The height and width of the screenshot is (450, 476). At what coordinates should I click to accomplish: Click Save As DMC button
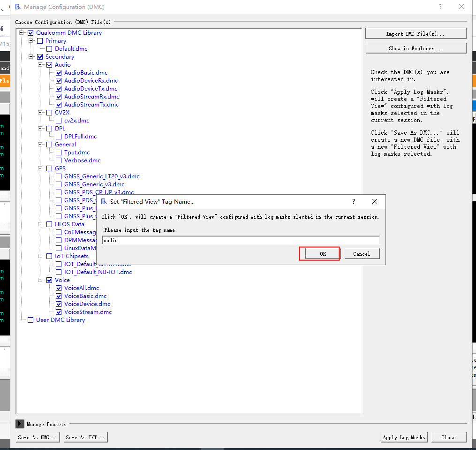(37, 437)
